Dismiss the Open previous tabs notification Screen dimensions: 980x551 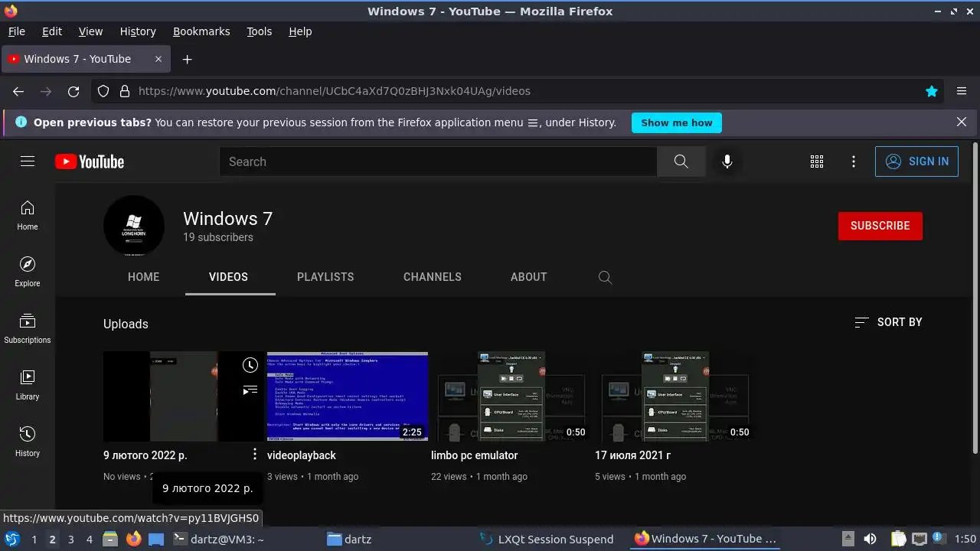coord(962,122)
